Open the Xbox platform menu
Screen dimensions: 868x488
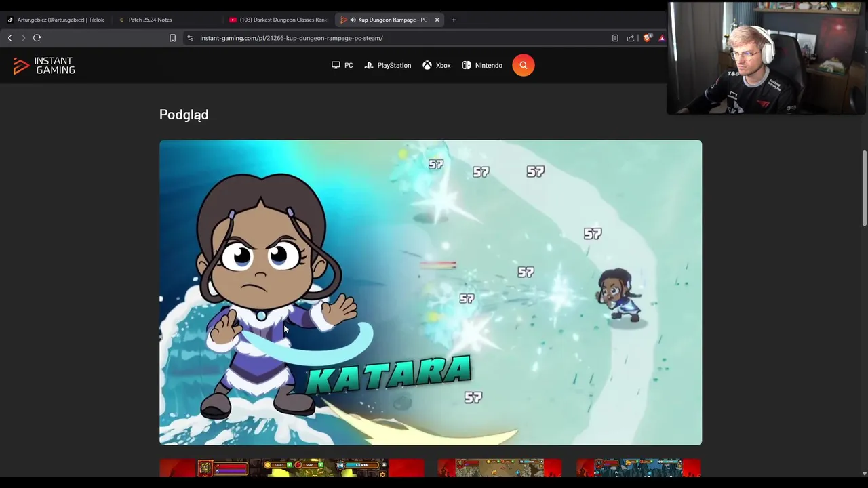point(437,66)
